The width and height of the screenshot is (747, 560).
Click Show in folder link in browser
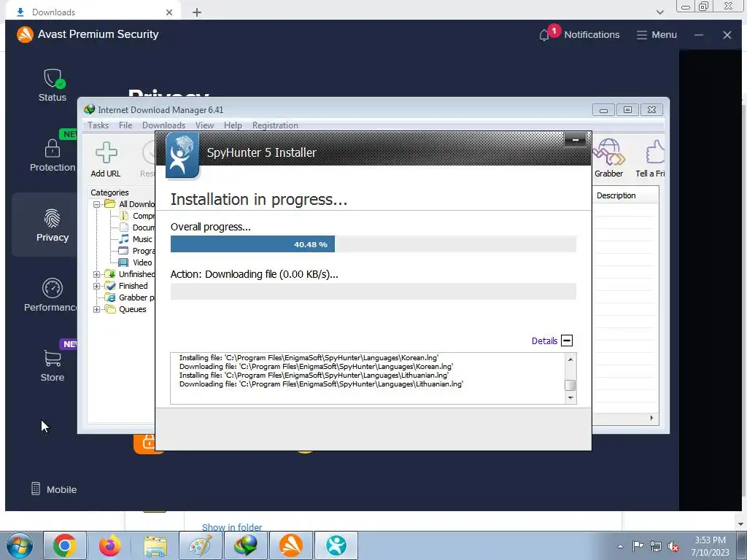pos(232,527)
